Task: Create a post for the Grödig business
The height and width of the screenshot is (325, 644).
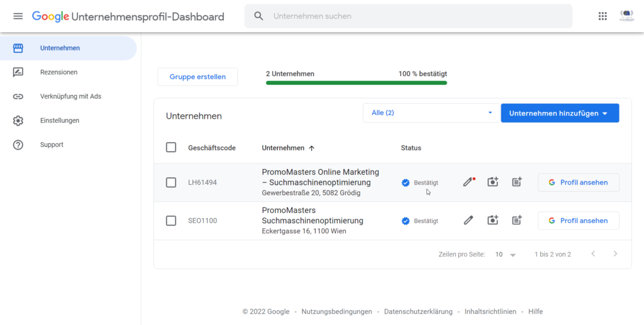Action: 516,182
